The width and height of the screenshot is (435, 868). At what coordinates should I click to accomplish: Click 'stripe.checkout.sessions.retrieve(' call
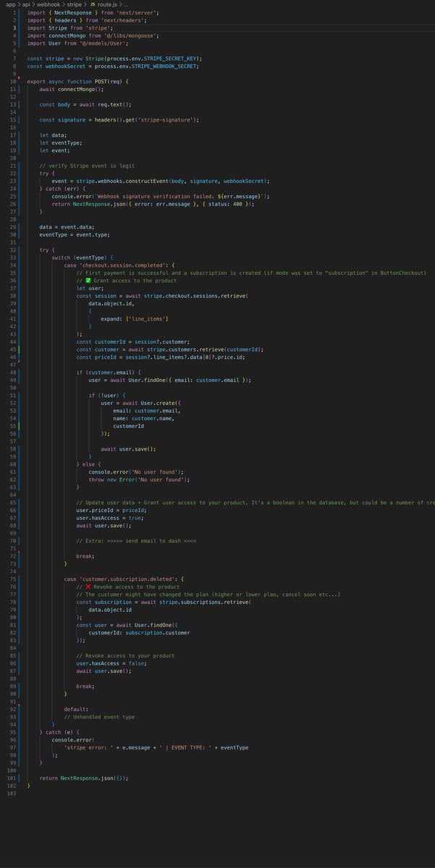point(195,296)
